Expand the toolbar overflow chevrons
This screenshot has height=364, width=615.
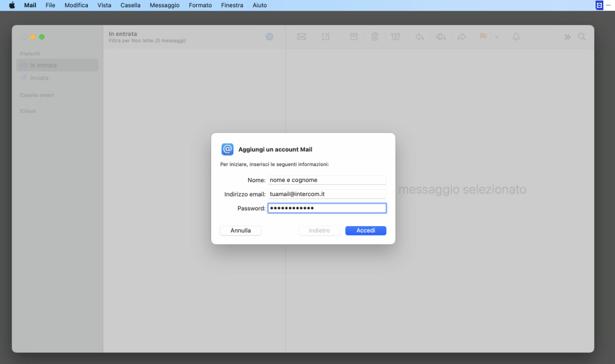pyautogui.click(x=567, y=37)
